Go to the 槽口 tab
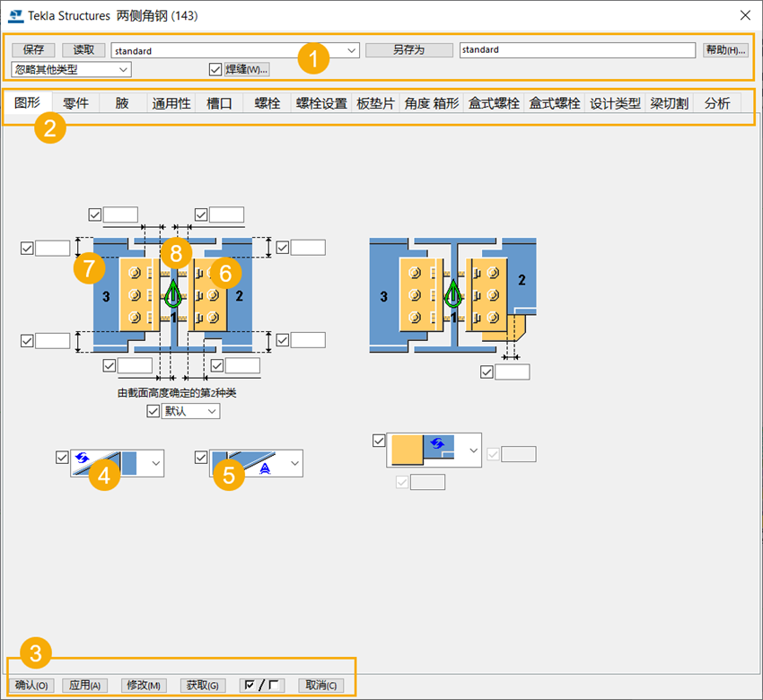 coord(219,103)
